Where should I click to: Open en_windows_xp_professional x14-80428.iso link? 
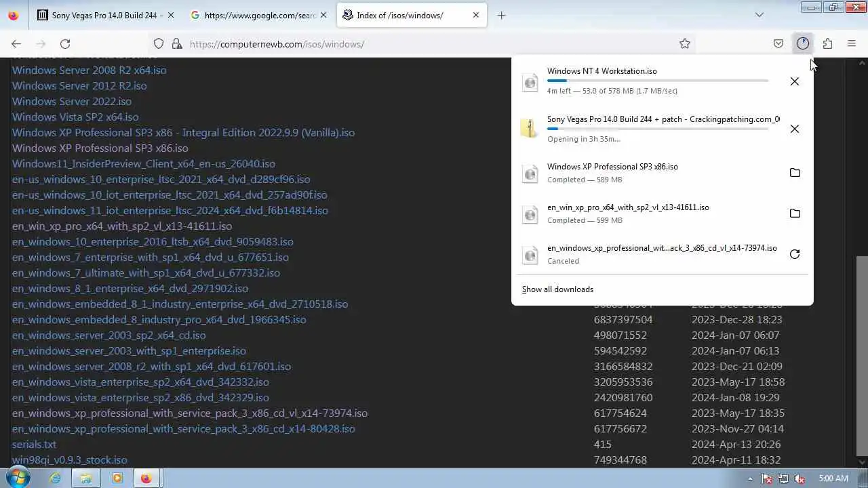[184, 428]
